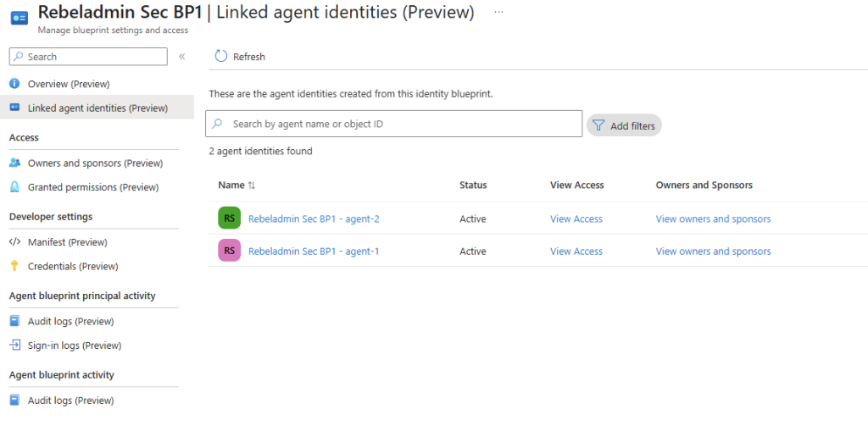868x437 pixels.
Task: Click the Credentials key icon
Action: (15, 266)
